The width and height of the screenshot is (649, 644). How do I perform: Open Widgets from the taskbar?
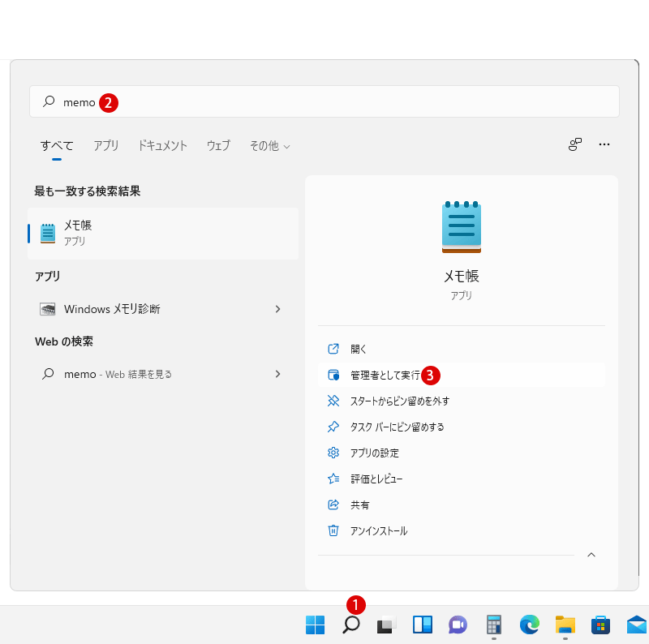pyautogui.click(x=422, y=625)
